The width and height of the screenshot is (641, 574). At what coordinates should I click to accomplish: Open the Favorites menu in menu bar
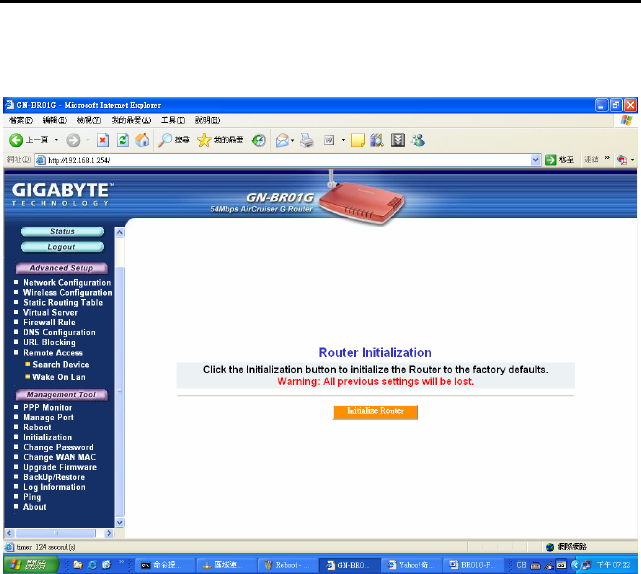click(x=131, y=120)
